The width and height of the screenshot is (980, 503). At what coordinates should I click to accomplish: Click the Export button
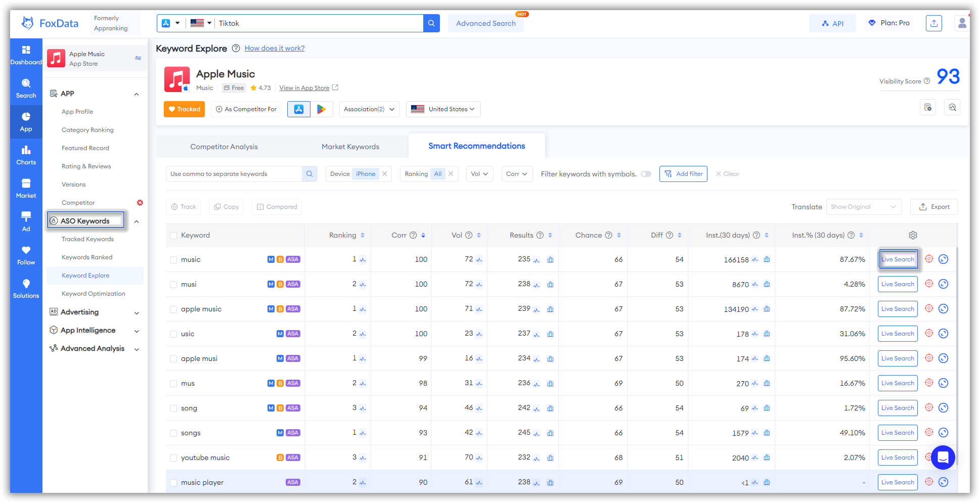pos(934,207)
